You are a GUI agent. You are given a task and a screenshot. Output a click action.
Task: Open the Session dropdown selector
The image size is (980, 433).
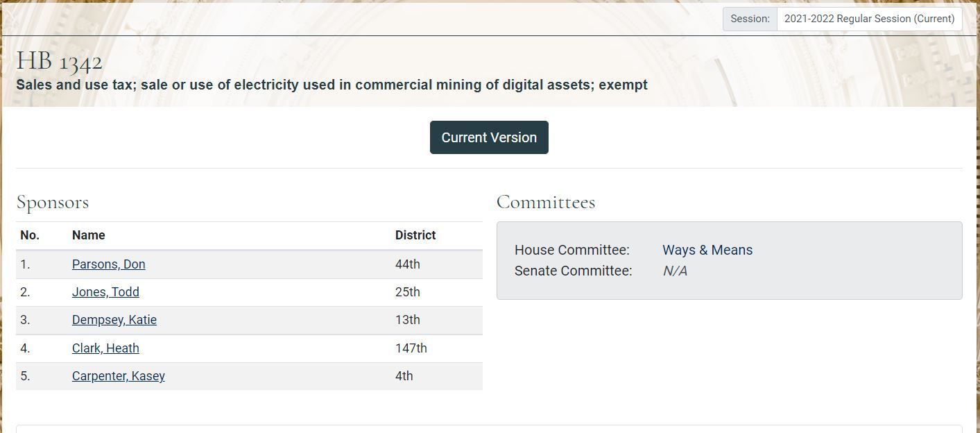click(869, 19)
